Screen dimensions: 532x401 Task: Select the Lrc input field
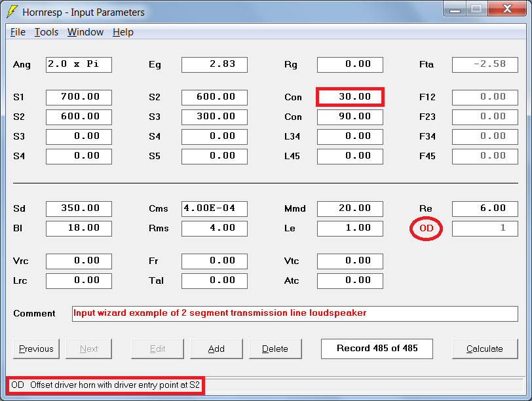tap(79, 281)
